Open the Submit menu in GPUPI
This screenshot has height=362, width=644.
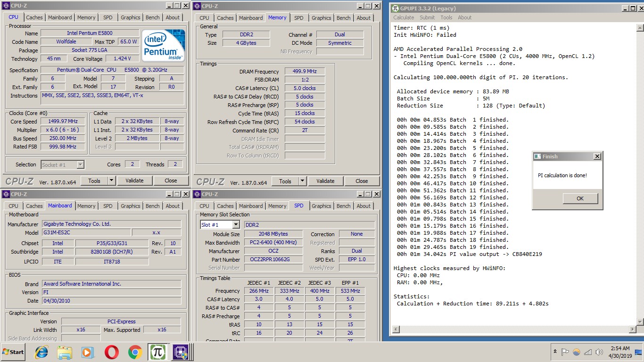click(x=427, y=17)
